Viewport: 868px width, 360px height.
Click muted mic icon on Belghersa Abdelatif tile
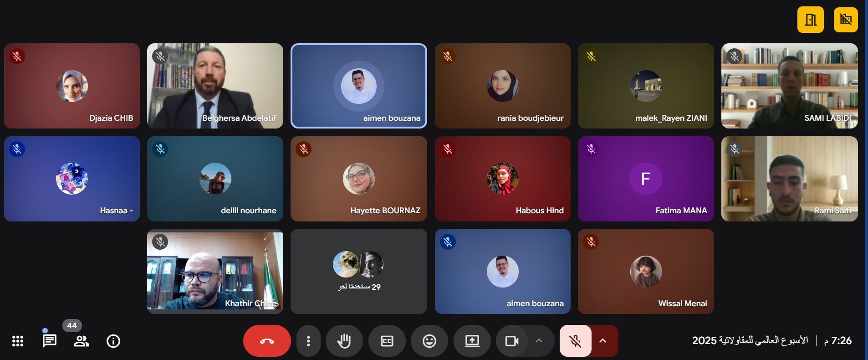click(160, 57)
